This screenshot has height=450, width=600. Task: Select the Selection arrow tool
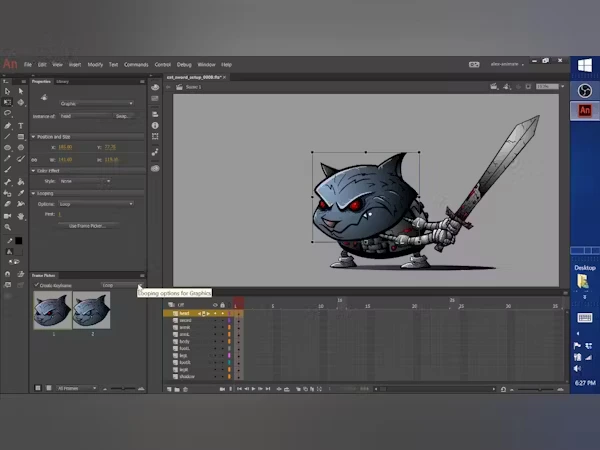[7, 91]
